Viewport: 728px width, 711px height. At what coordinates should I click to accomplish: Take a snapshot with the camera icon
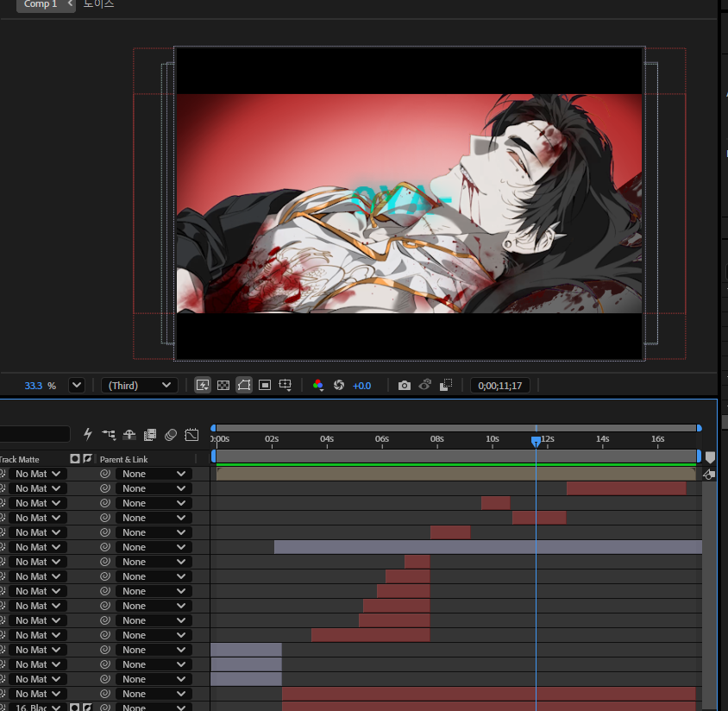click(x=405, y=386)
